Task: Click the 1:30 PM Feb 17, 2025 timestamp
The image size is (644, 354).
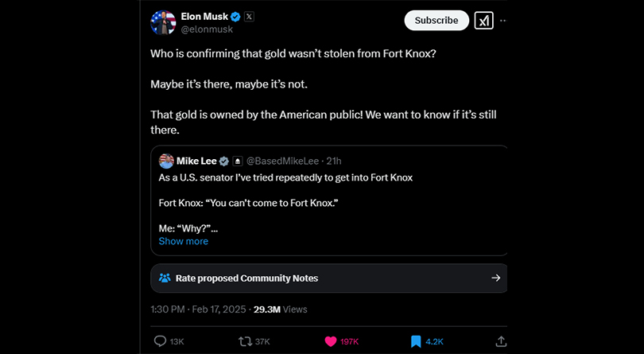Action: [198, 309]
